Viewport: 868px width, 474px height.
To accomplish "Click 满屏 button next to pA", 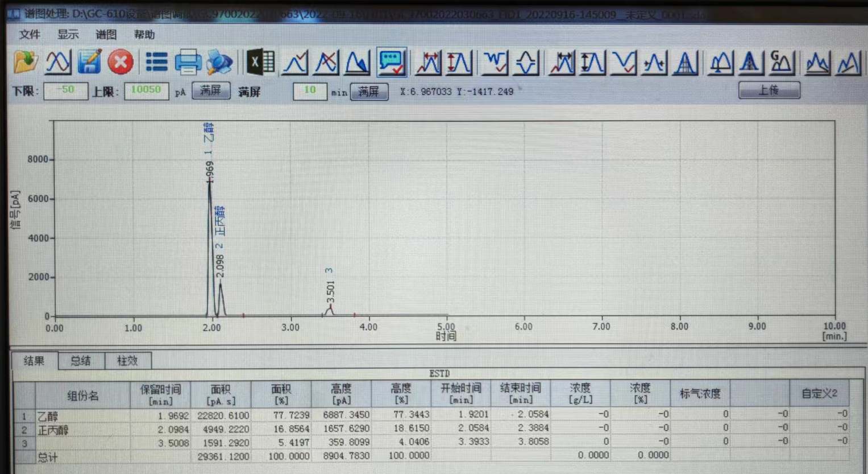I will [211, 91].
